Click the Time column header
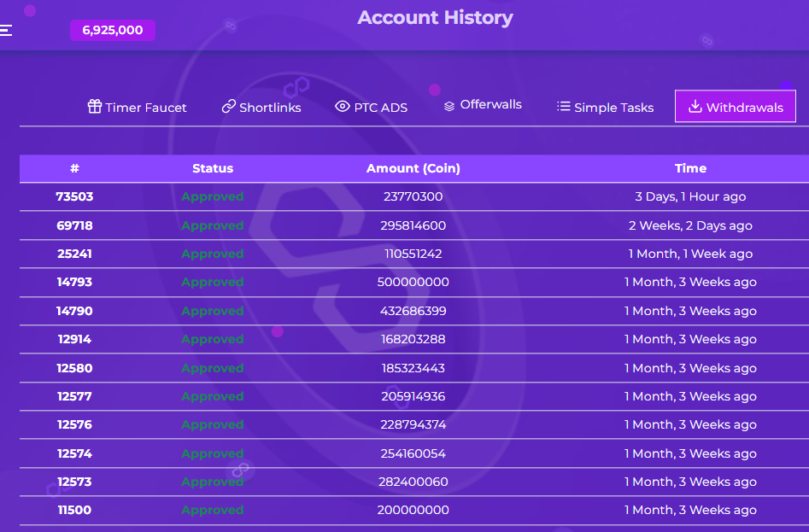 [690, 168]
